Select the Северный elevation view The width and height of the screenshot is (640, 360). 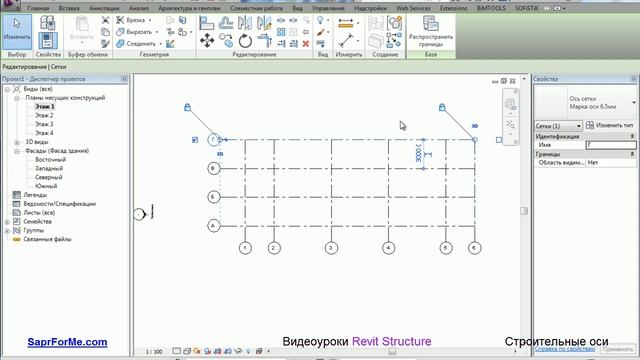pyautogui.click(x=48, y=178)
